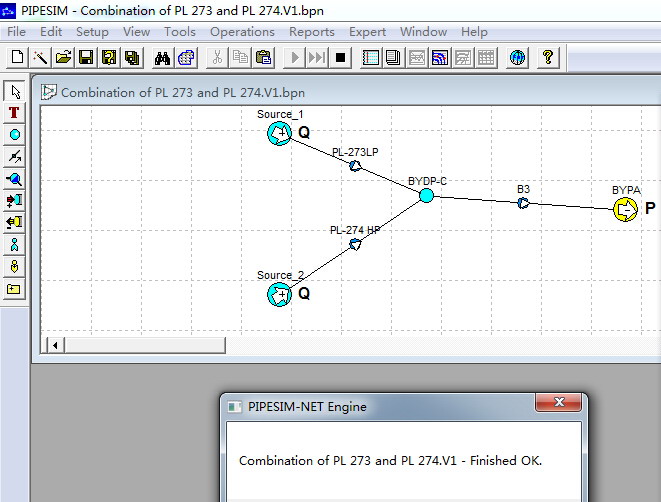This screenshot has width=661, height=502.
Task: Select the PL-274 HP branch icon
Action: (355, 244)
